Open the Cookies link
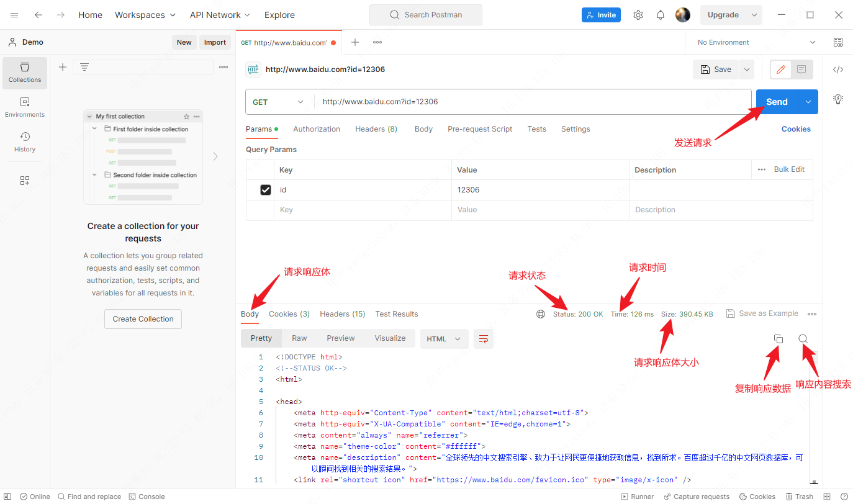This screenshot has height=504, width=853. click(796, 129)
